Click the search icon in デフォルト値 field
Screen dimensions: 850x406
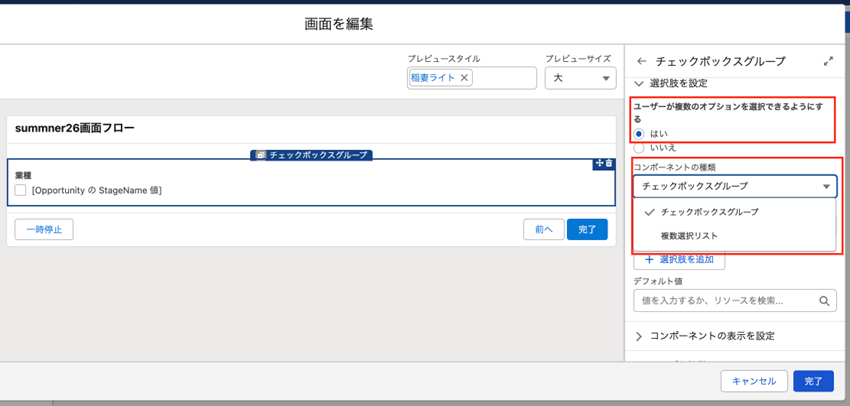pyautogui.click(x=826, y=300)
